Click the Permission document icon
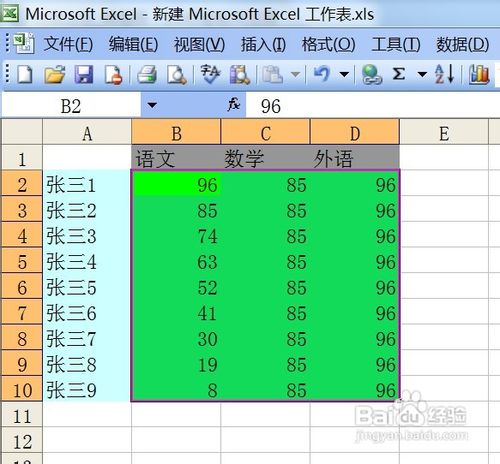The image size is (500, 464). tap(113, 74)
